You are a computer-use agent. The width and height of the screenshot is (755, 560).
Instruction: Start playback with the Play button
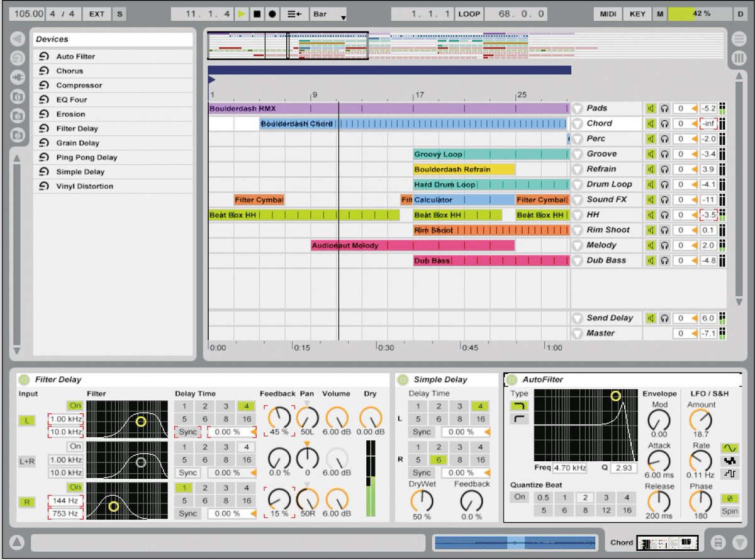click(x=242, y=14)
